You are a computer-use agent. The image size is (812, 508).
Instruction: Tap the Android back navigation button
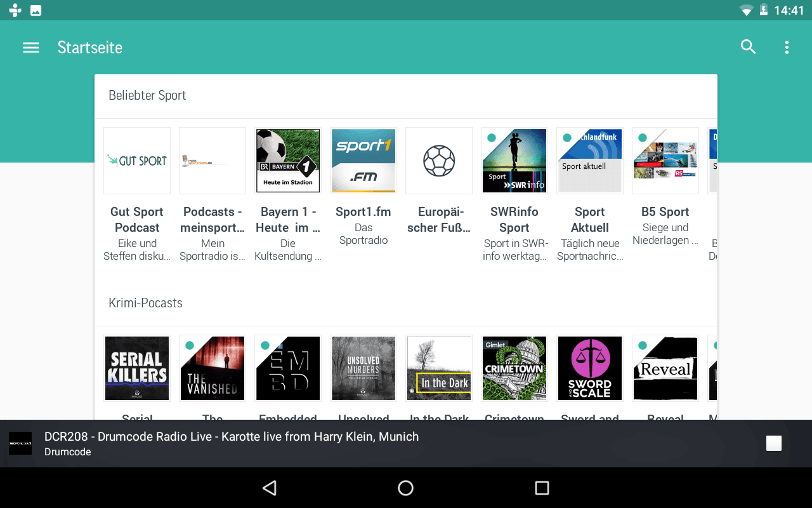(270, 488)
